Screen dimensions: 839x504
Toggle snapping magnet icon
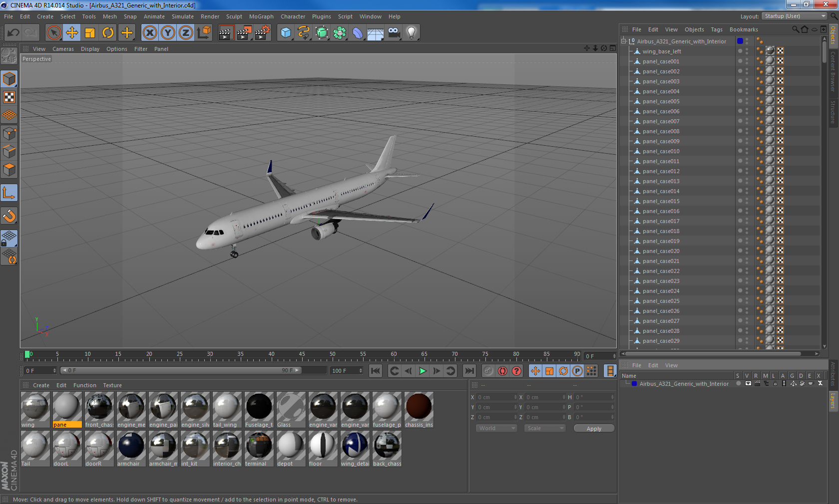[x=9, y=216]
